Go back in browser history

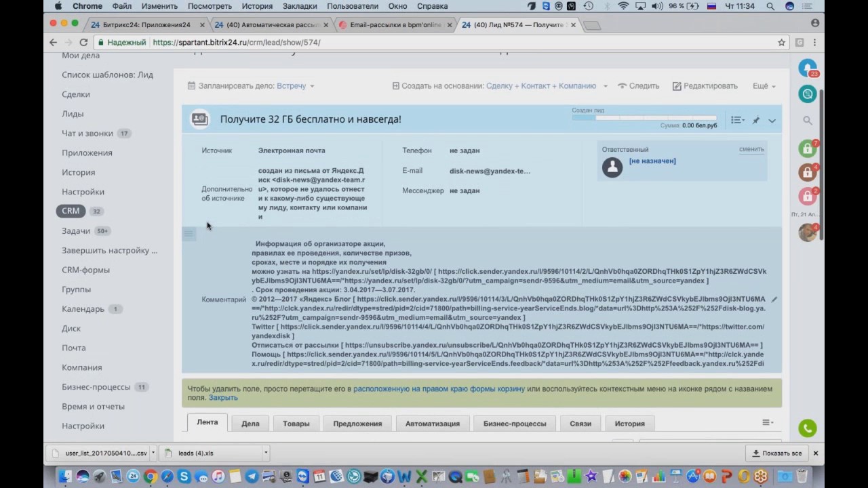pos(54,42)
